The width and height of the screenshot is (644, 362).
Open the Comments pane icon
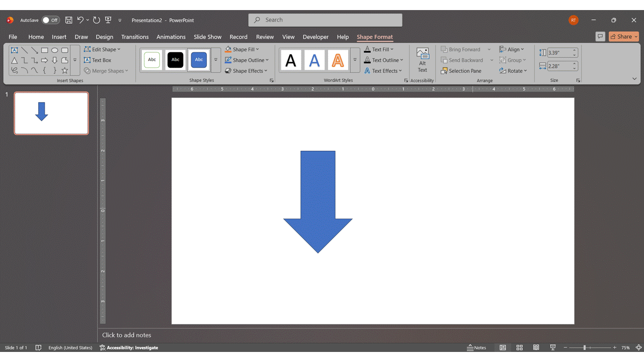click(600, 36)
